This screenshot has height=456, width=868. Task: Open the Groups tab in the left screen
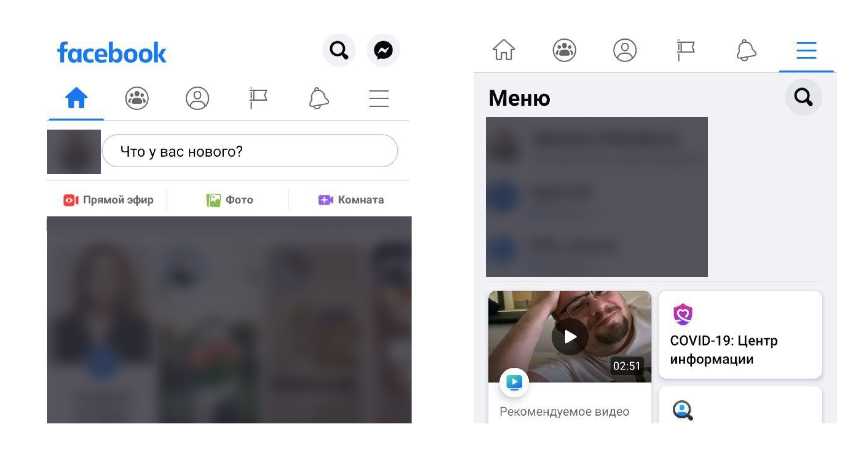pyautogui.click(x=137, y=98)
